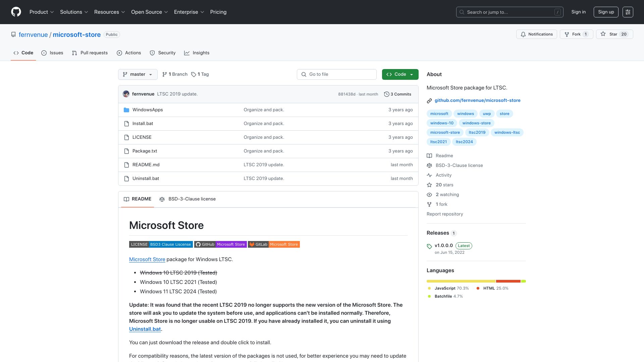644x362 pixels.
Task: Switch to the Pull requests tab
Action: 90,53
